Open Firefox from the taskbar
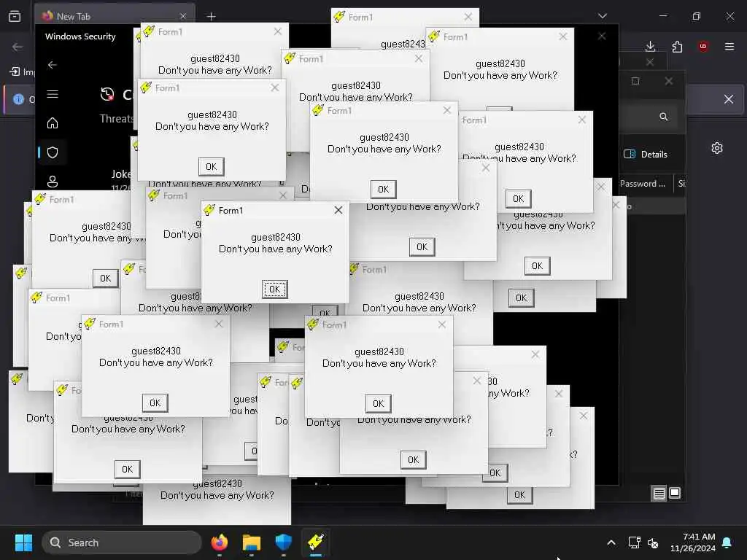This screenshot has height=560, width=747. [219, 542]
